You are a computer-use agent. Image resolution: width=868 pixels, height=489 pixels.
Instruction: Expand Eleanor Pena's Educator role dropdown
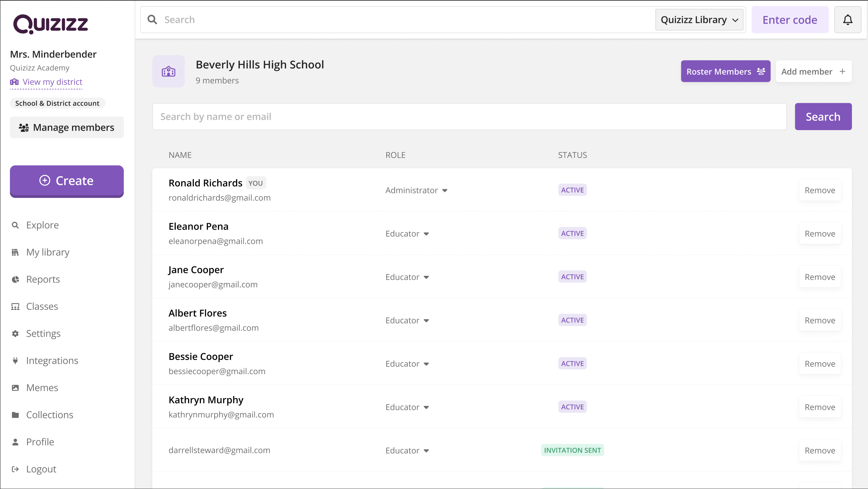point(407,234)
